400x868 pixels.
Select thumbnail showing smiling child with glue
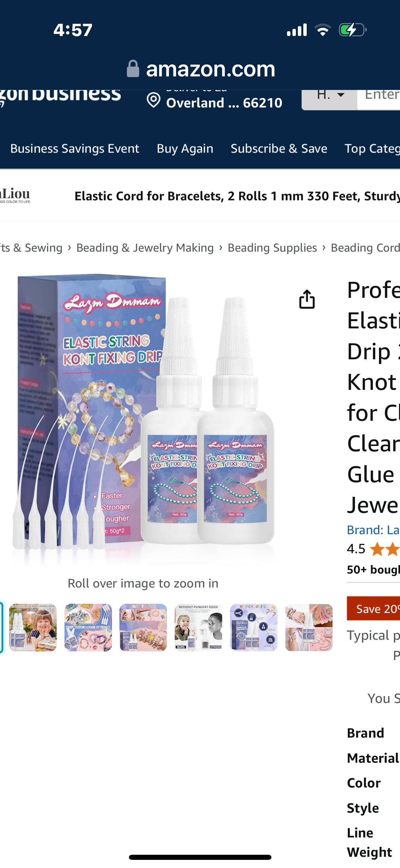click(x=33, y=627)
